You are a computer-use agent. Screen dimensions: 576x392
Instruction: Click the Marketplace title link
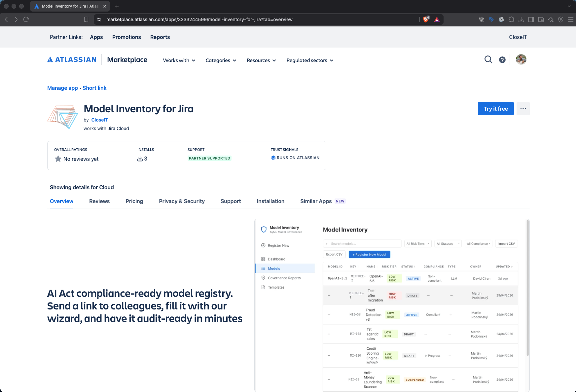pos(127,60)
